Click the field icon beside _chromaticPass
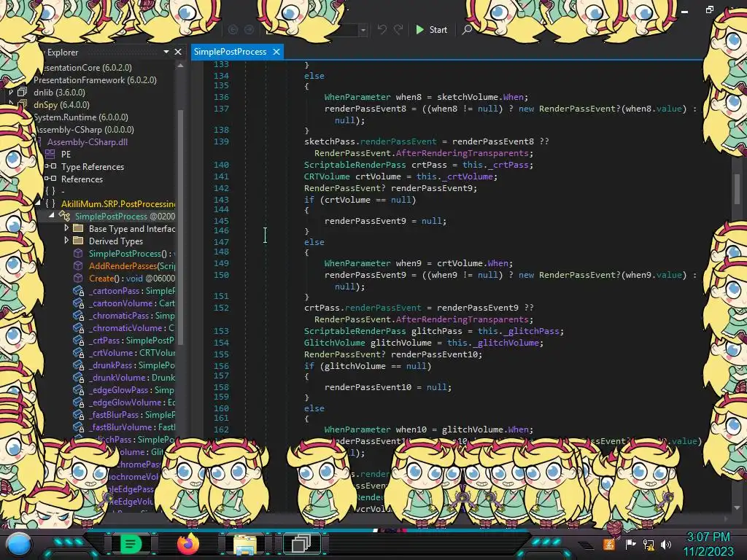This screenshot has height=560, width=747. tap(79, 315)
